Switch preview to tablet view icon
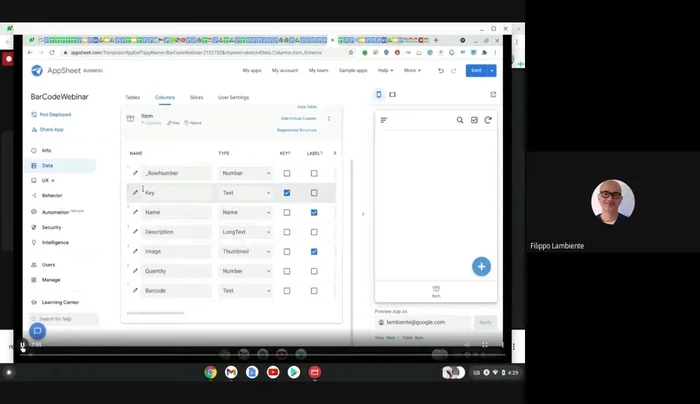 click(392, 95)
